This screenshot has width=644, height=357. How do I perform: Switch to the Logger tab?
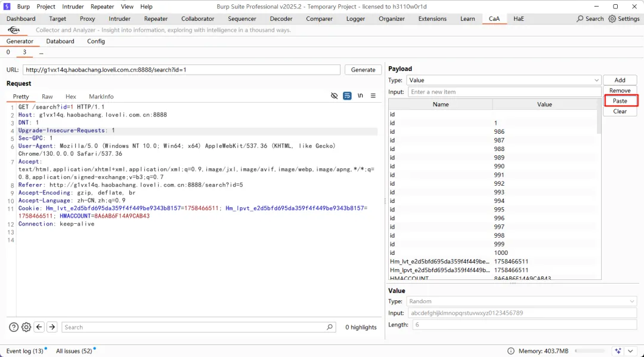pyautogui.click(x=355, y=19)
